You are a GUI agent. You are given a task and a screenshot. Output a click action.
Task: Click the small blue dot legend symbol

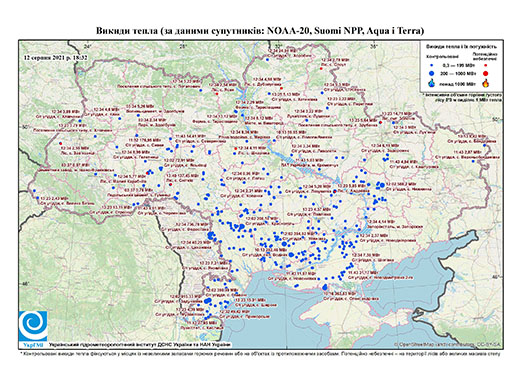[432, 65]
